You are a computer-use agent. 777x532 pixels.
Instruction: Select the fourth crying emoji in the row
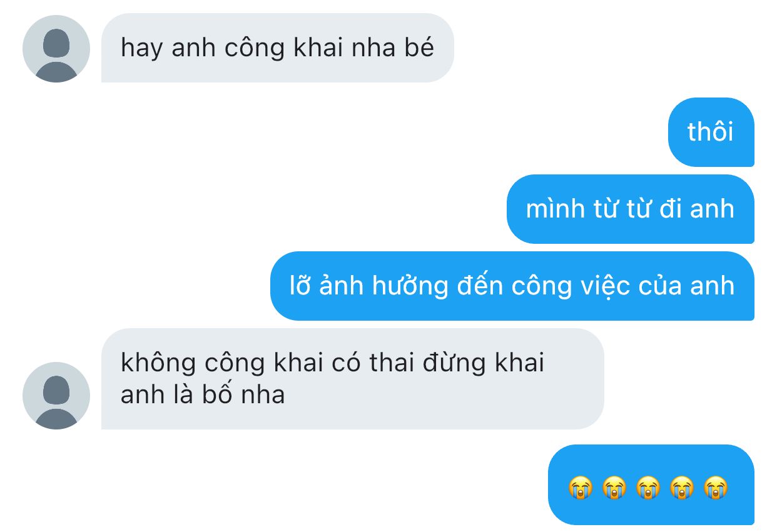[x=682, y=487]
